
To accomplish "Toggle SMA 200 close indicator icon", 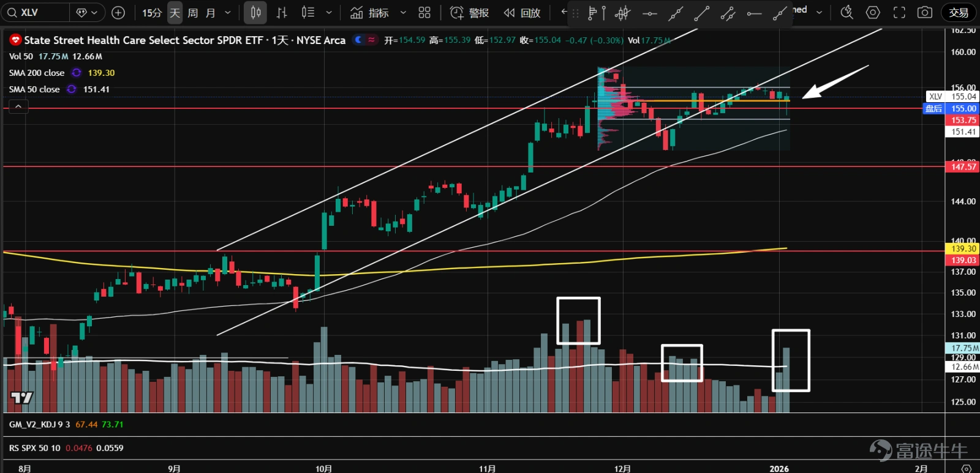I will [x=76, y=73].
